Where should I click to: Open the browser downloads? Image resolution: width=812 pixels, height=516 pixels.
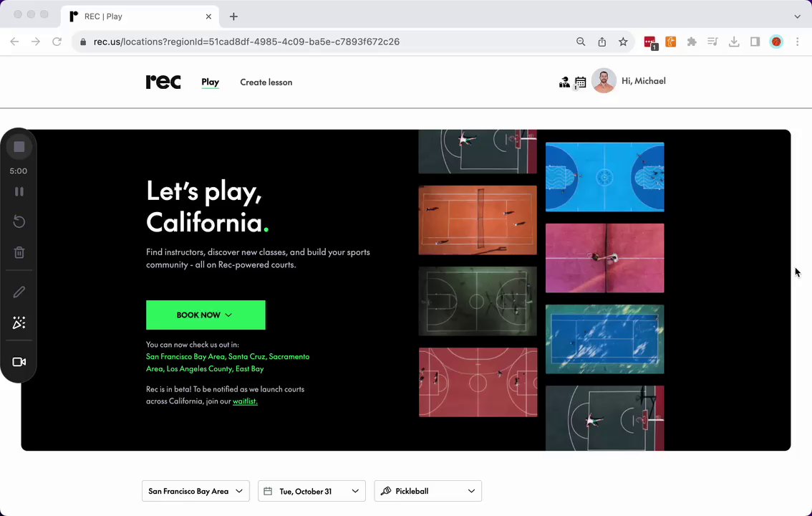734,42
